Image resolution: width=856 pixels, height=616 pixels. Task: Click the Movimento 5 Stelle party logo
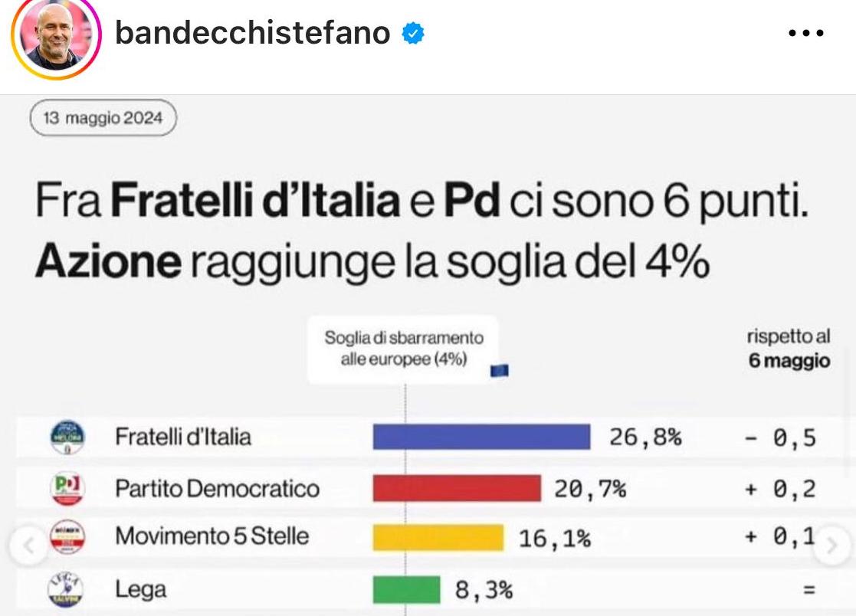[67, 537]
